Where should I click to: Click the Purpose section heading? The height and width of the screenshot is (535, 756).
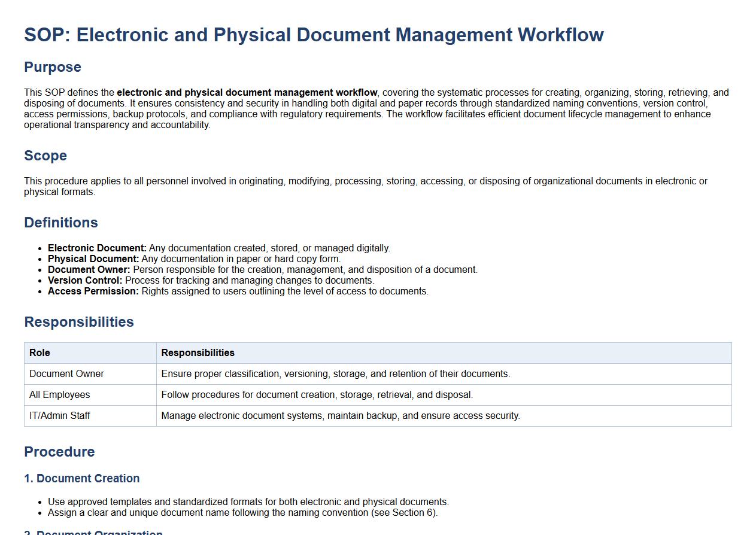[x=53, y=67]
